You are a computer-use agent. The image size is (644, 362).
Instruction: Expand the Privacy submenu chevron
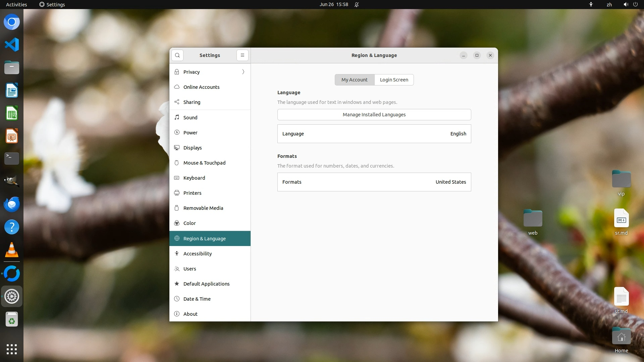point(243,72)
